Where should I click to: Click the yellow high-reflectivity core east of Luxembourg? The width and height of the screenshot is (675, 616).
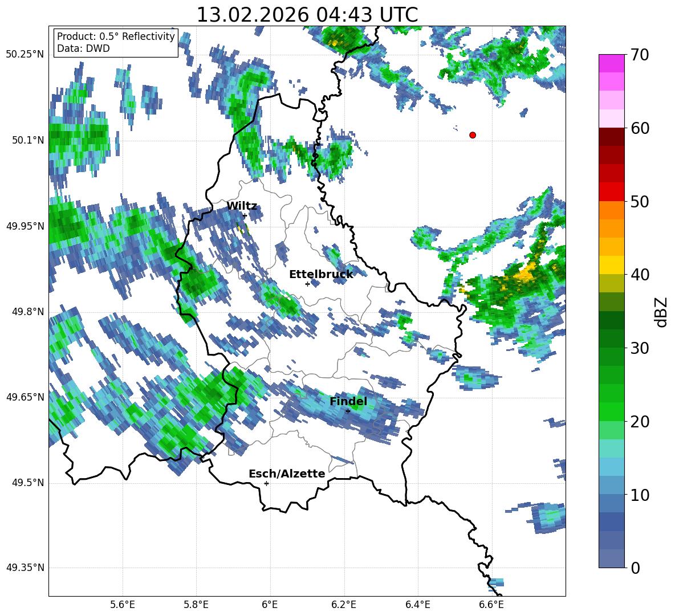(525, 273)
